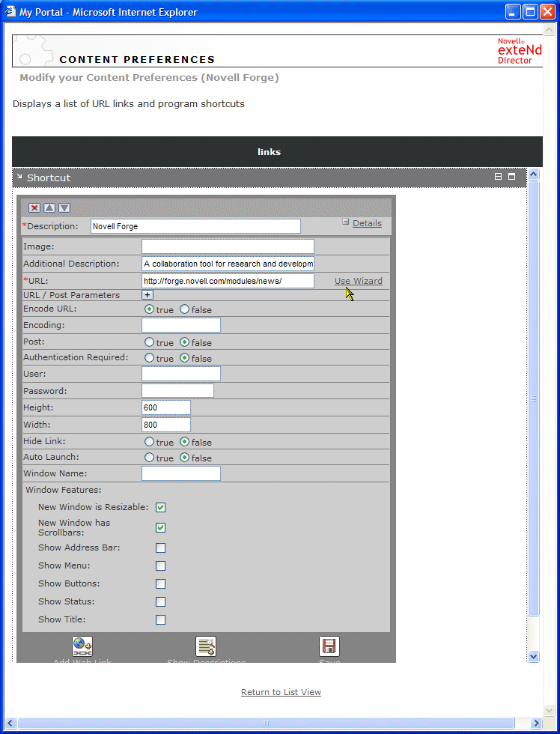Set Hide Link to true

pyautogui.click(x=149, y=441)
